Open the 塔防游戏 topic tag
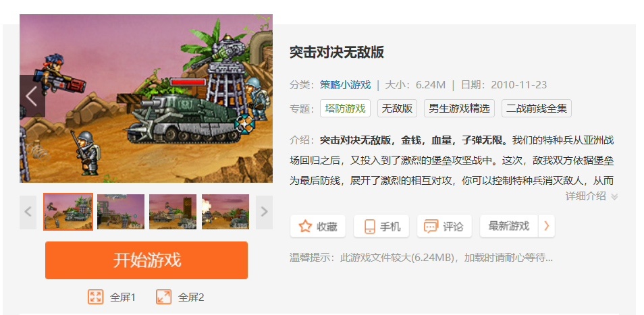644x315 pixels. (345, 109)
